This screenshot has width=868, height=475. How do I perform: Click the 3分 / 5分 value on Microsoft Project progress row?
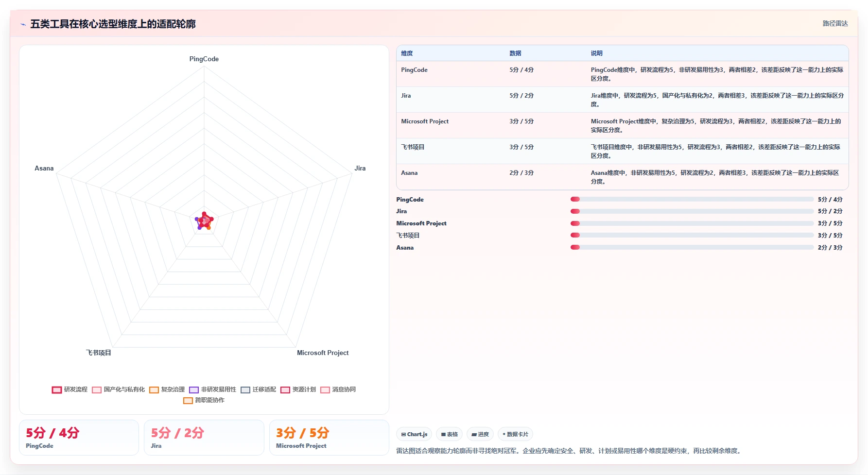[x=830, y=223]
